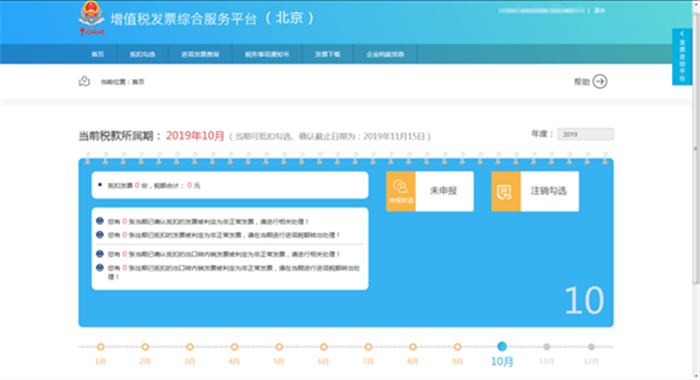Image resolution: width=700 pixels, height=380 pixels.
Task: Click the red tax total amount before 元
Action: tap(189, 185)
